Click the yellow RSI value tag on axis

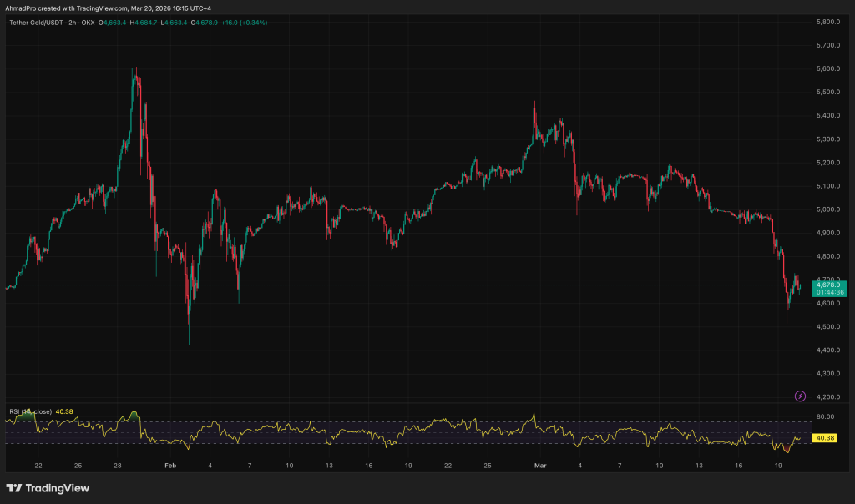click(x=825, y=438)
